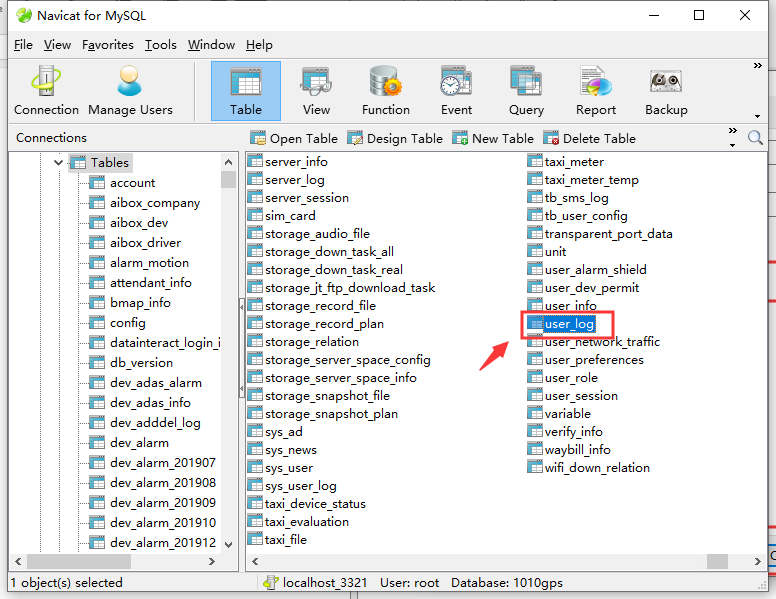Open the Backup toolbar icon

click(x=666, y=91)
